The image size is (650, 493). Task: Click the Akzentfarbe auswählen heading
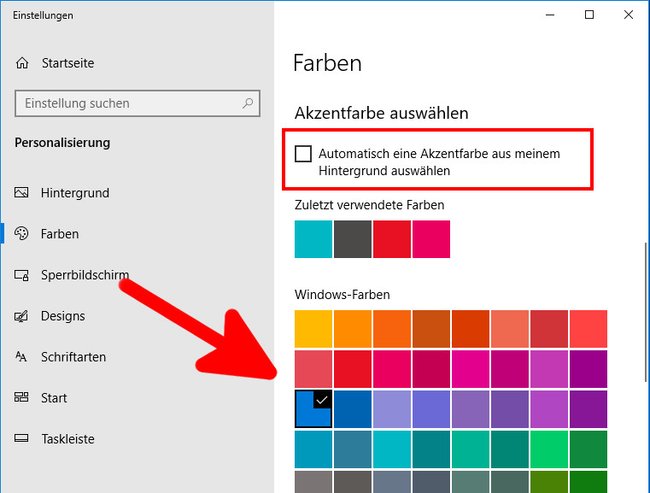(381, 113)
